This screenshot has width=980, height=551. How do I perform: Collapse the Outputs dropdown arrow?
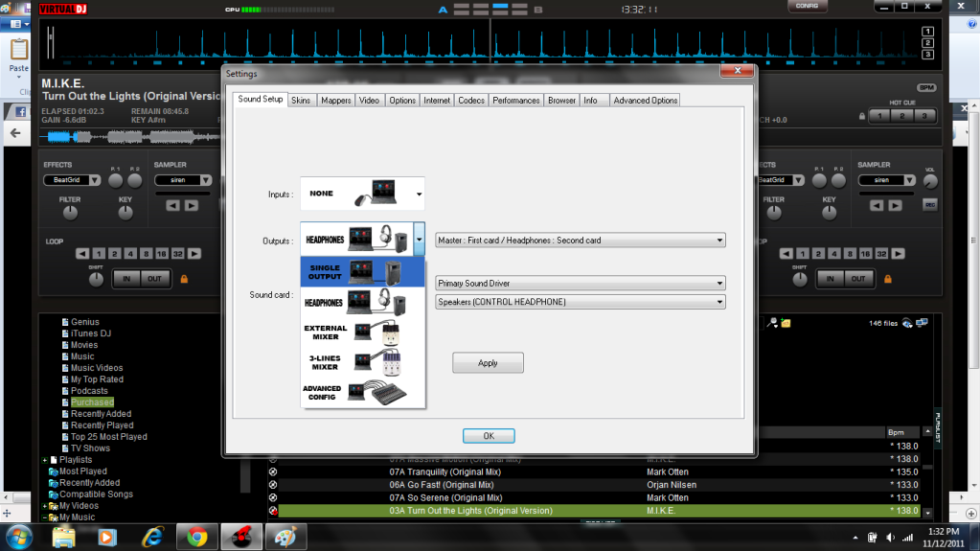tap(419, 239)
